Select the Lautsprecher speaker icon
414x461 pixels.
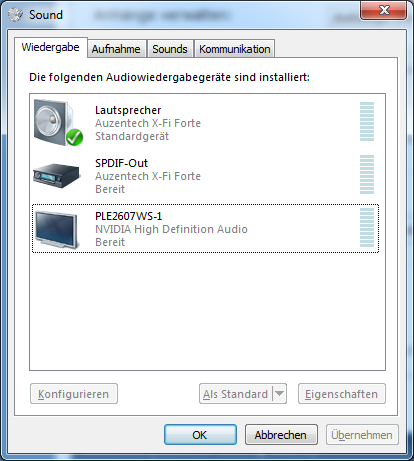click(x=57, y=122)
